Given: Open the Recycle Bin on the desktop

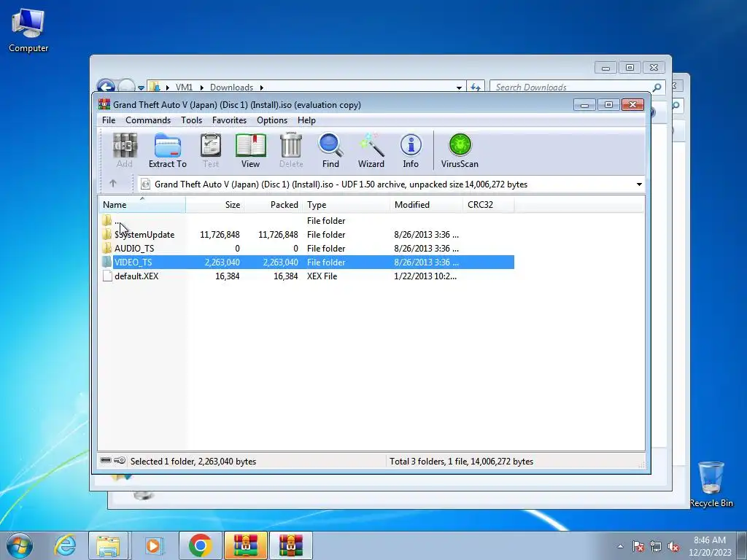Looking at the screenshot, I should click(x=711, y=484).
